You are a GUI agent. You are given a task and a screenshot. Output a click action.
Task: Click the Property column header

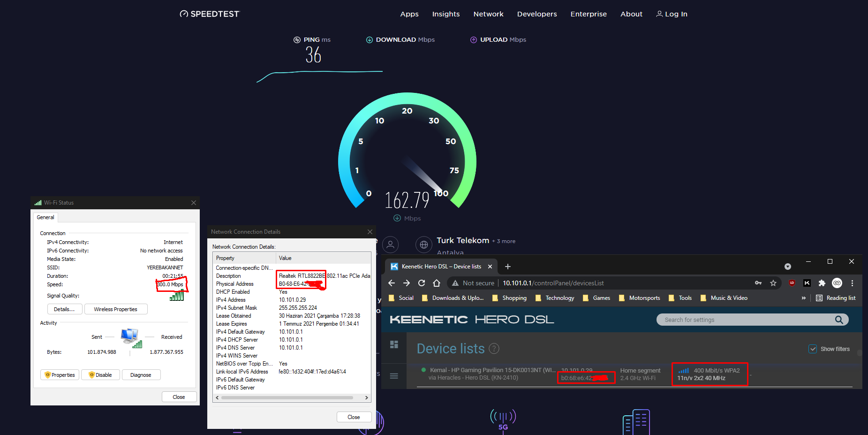tap(244, 258)
